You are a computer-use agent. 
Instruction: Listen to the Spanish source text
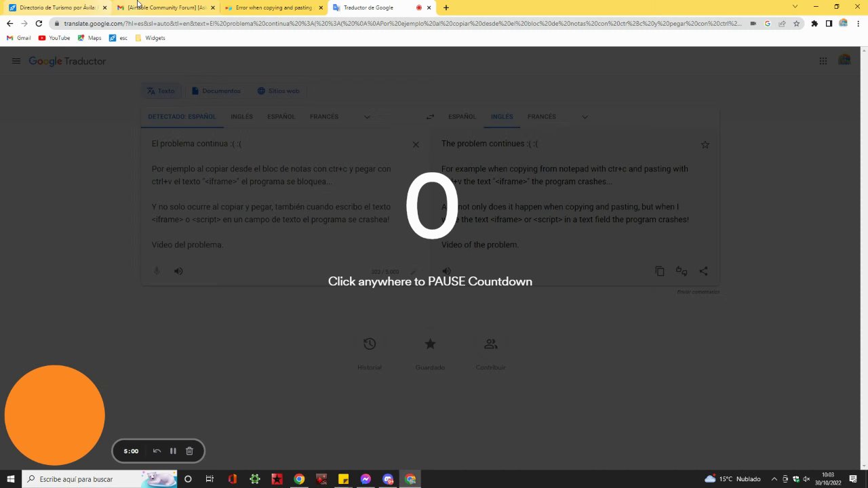[178, 271]
